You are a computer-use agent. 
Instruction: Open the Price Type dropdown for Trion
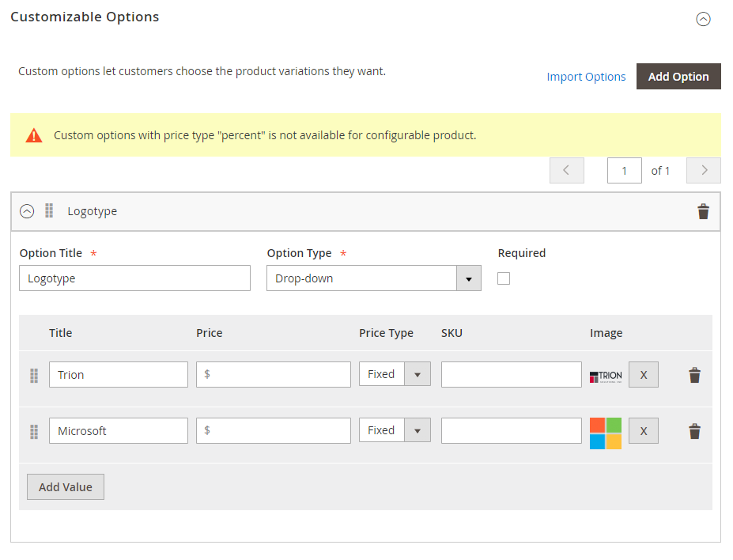click(395, 374)
